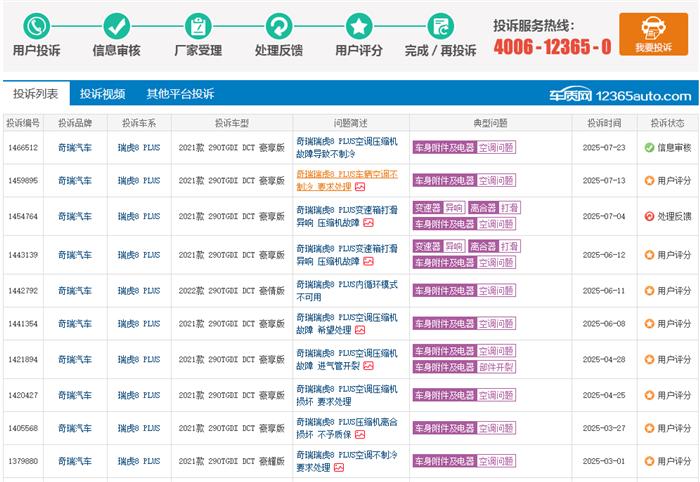Open the 其他平台投诉 tab
Image resolution: width=700 pixels, height=482 pixels.
(180, 94)
